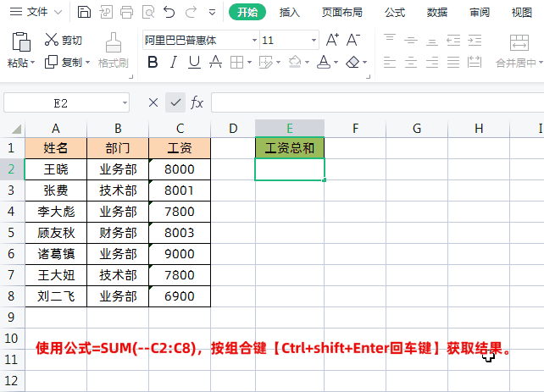Click the Undo arrow icon
The height and width of the screenshot is (392, 544).
[x=169, y=12]
